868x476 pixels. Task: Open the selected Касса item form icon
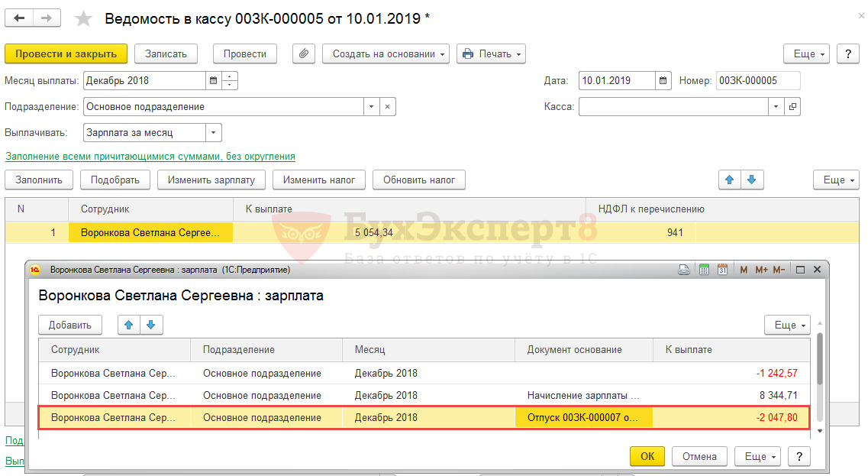(x=792, y=106)
